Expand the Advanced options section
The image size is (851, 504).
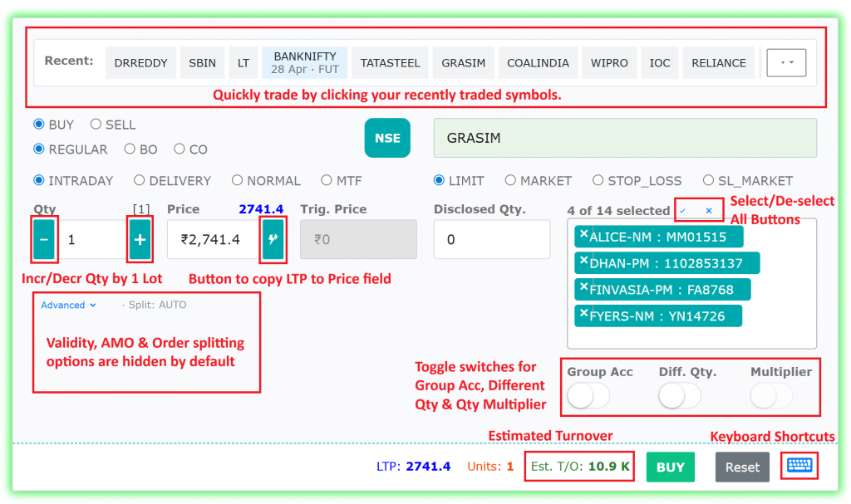(68, 305)
